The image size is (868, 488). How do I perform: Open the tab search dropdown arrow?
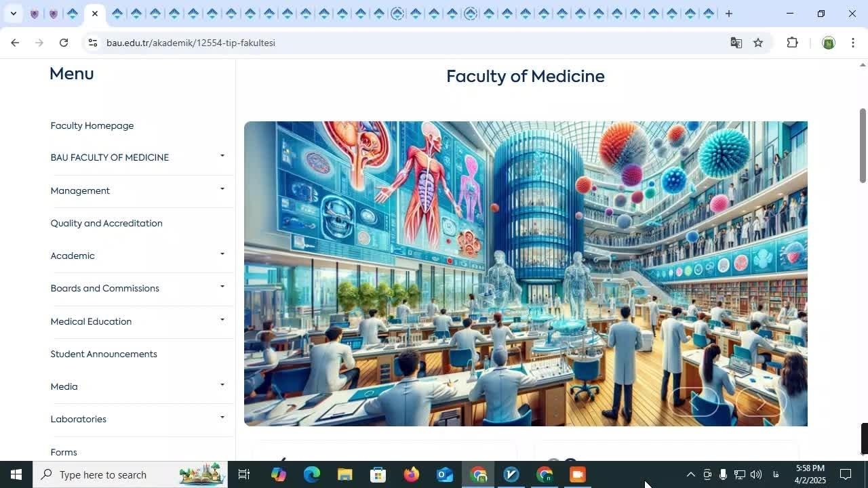click(13, 14)
